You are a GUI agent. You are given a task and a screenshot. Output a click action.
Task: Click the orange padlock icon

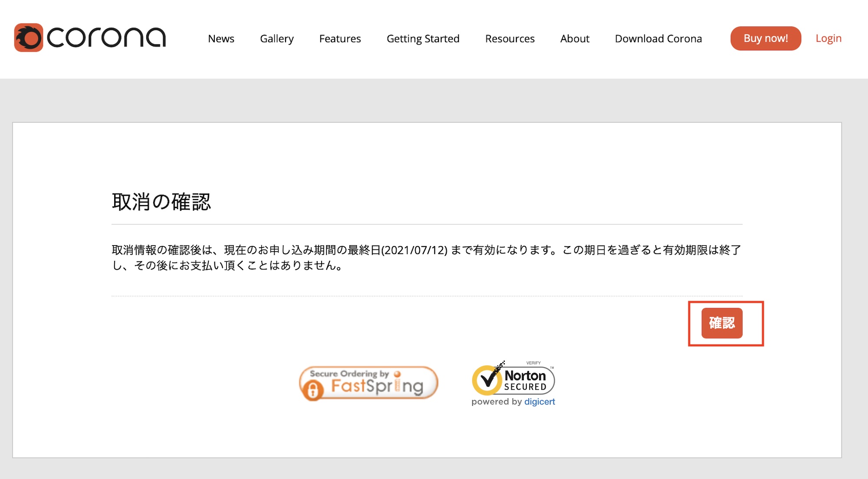point(313,390)
